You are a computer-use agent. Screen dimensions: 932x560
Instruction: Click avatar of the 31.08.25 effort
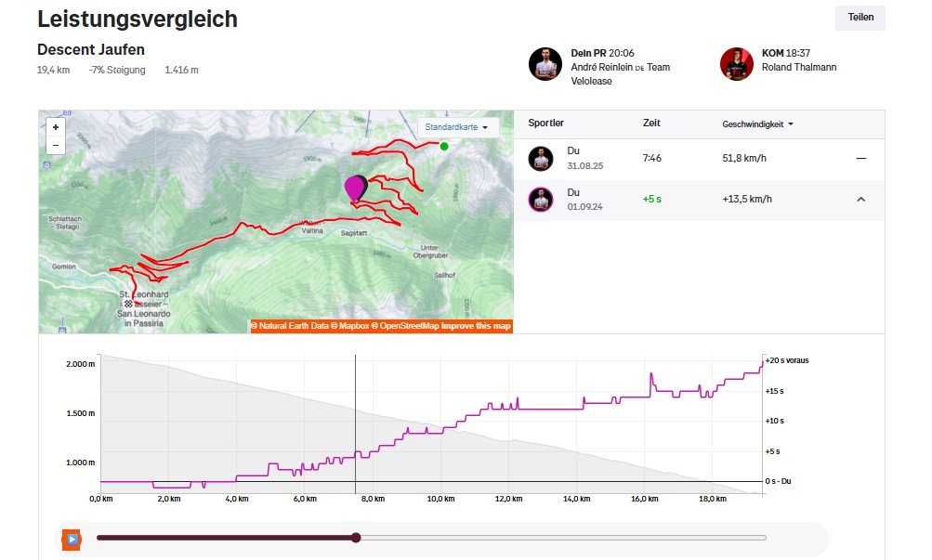click(541, 158)
